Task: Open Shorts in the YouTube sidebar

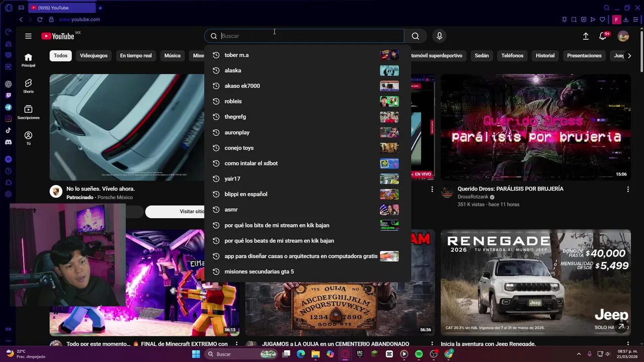Action: coord(28,86)
